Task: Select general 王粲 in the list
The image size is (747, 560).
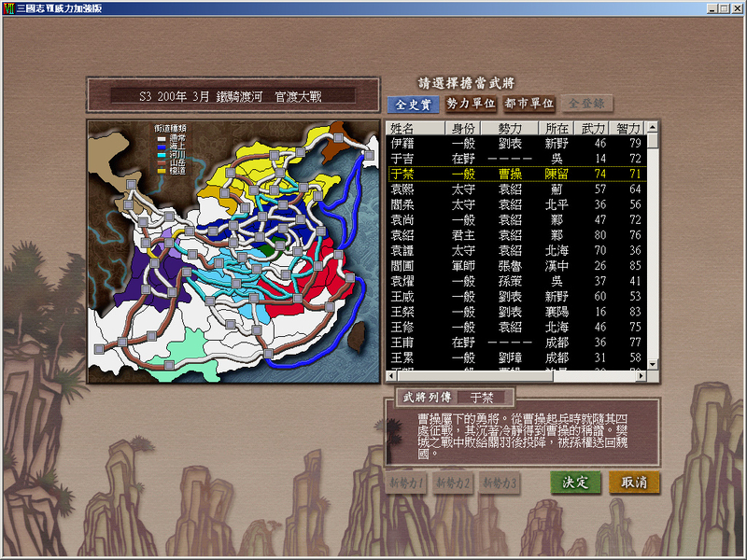Action: click(x=516, y=312)
